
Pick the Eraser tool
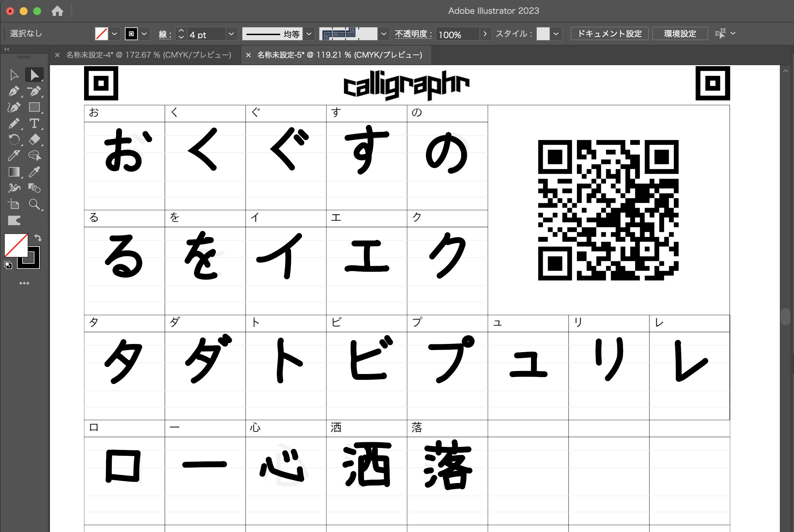34,139
